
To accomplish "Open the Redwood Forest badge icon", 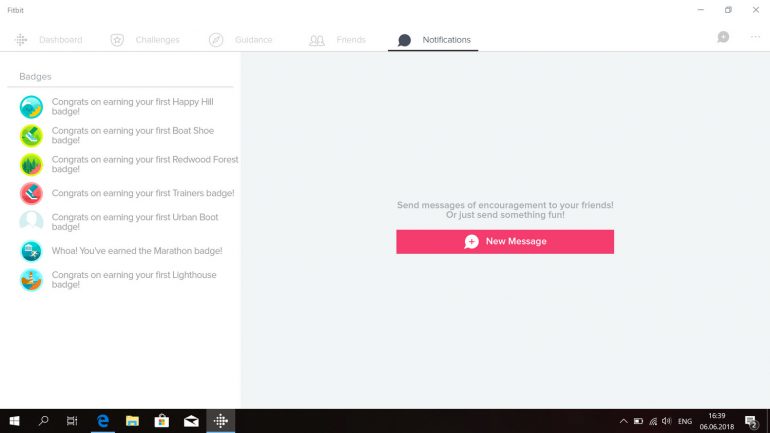I will pos(32,164).
